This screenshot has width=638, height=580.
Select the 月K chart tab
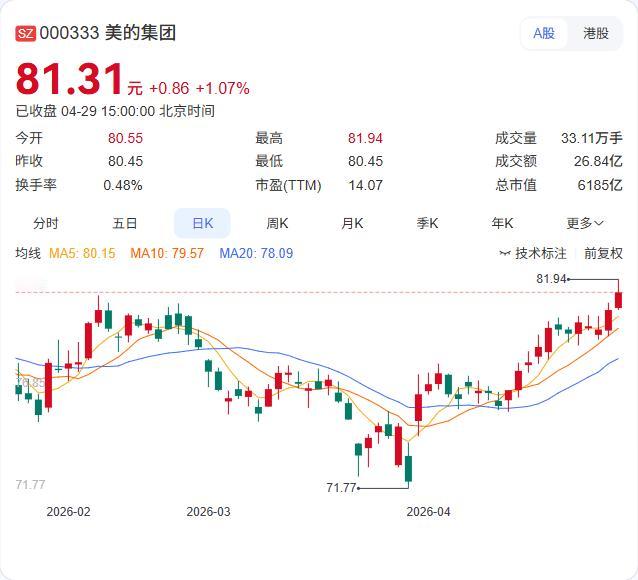(x=352, y=223)
